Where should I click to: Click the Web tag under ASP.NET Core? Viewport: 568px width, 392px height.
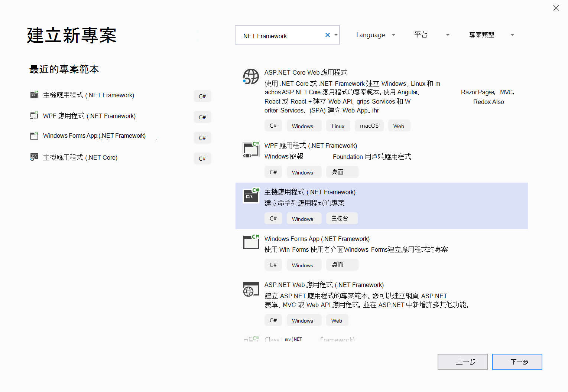399,126
